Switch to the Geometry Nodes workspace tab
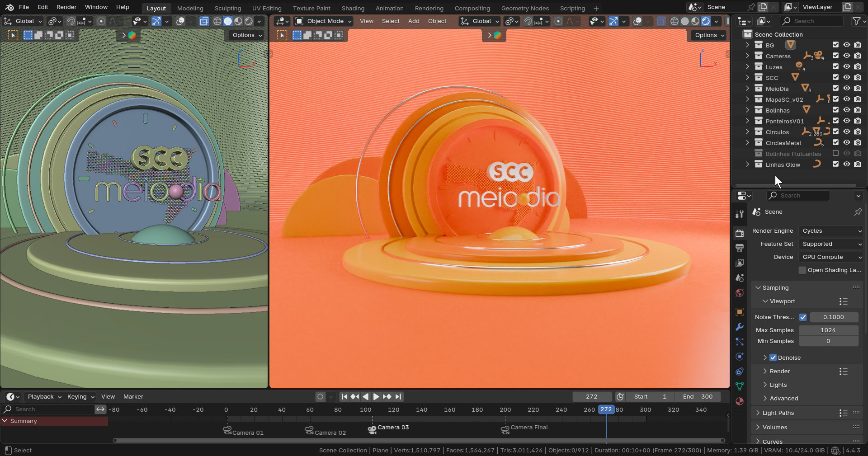The height and width of the screenshot is (456, 868). [x=525, y=8]
